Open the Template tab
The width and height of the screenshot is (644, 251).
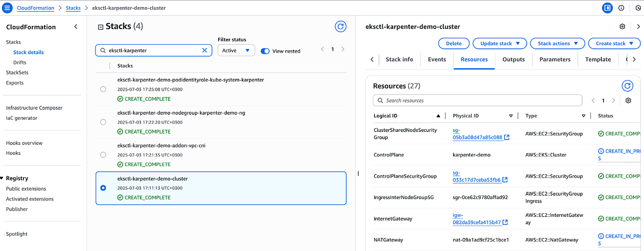pyautogui.click(x=598, y=59)
